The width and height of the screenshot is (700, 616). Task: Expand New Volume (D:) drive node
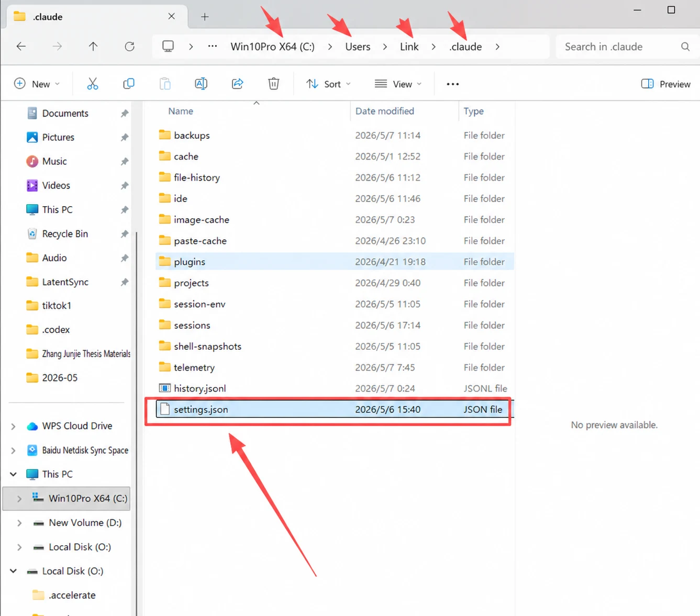click(x=19, y=523)
